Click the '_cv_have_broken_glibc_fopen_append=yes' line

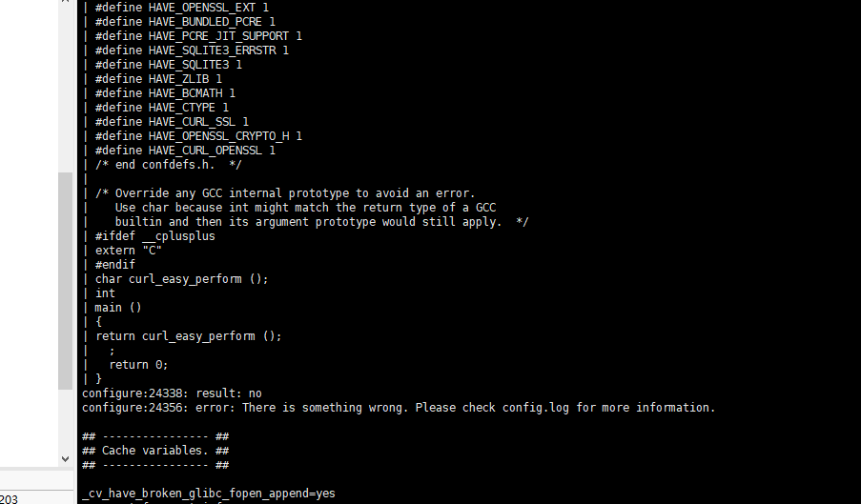(x=209, y=493)
